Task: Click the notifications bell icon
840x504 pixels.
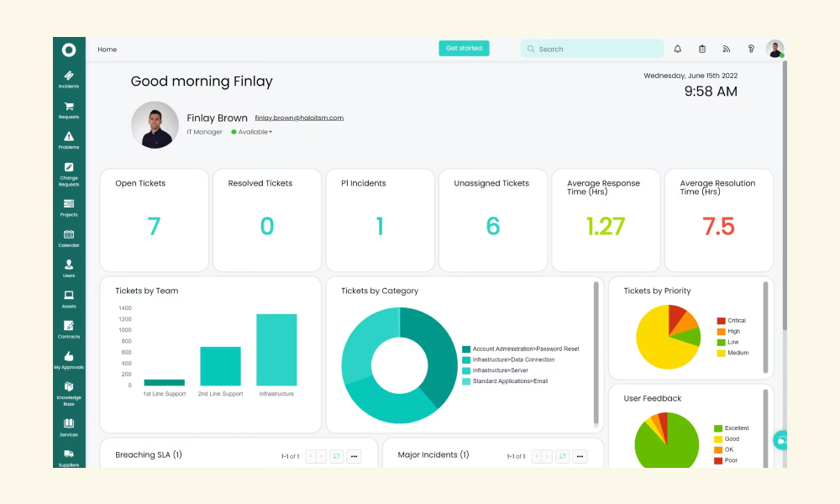Action: point(678,49)
